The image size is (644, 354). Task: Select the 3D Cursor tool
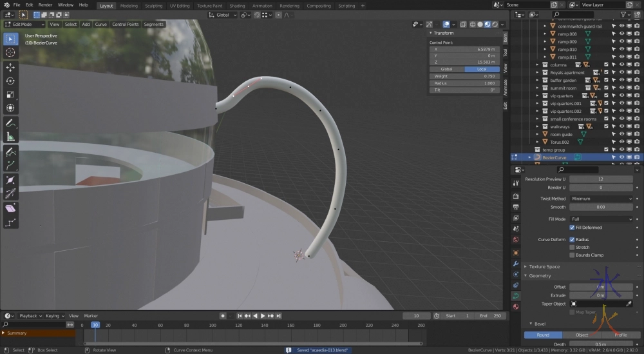(10, 52)
